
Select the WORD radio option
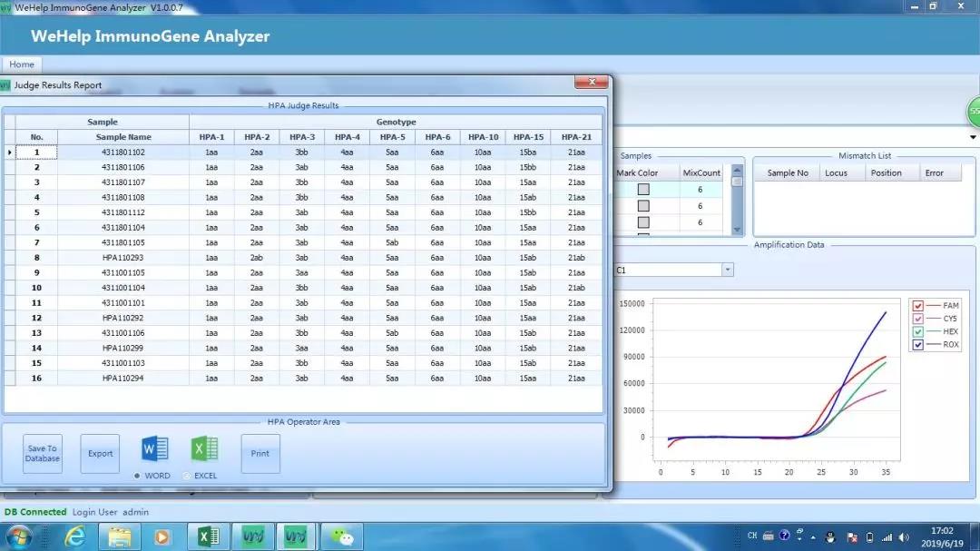point(137,476)
